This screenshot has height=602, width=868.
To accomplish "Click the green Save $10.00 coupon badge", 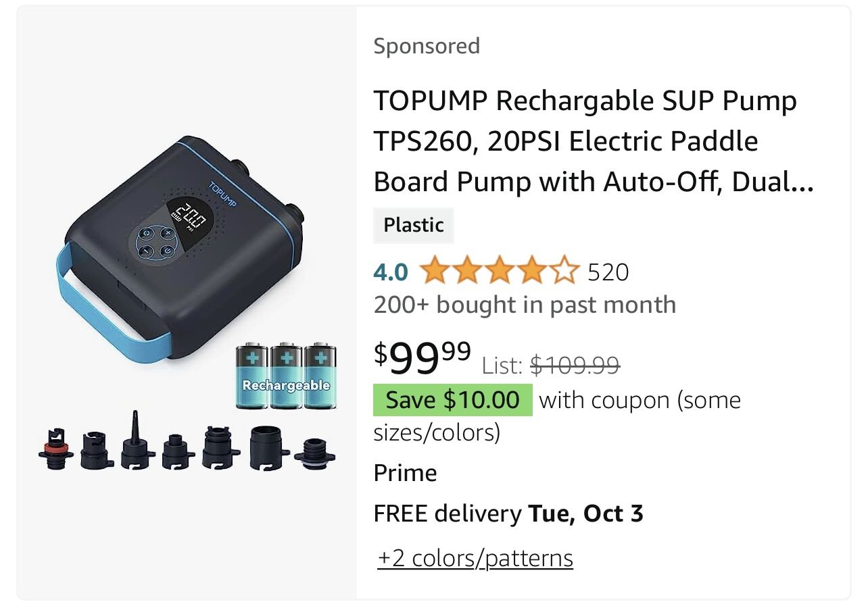I will (452, 400).
